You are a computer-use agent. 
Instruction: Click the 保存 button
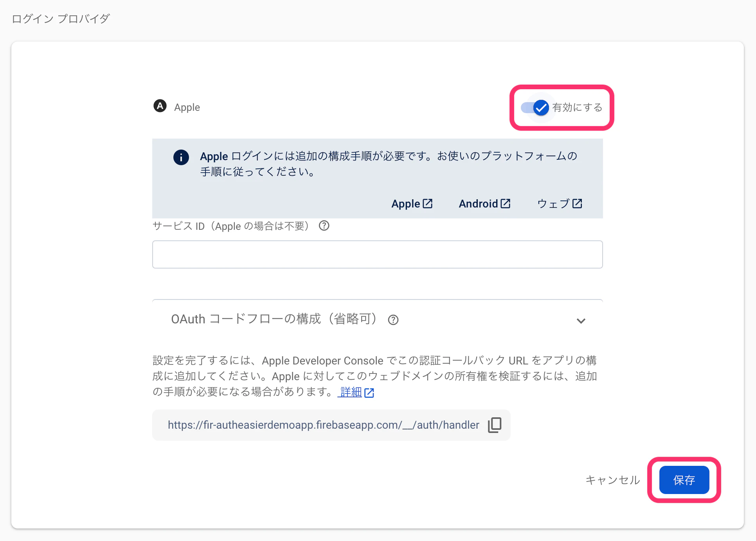tap(684, 480)
